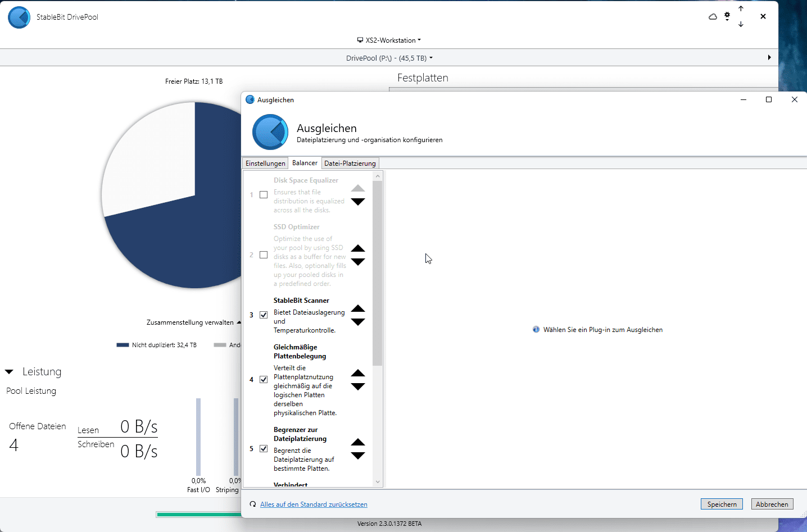
Task: Click the small Ausgleichen title bar icon
Action: pyautogui.click(x=250, y=99)
